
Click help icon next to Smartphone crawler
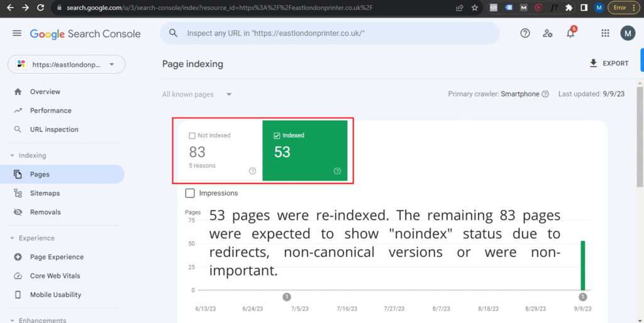545,94
